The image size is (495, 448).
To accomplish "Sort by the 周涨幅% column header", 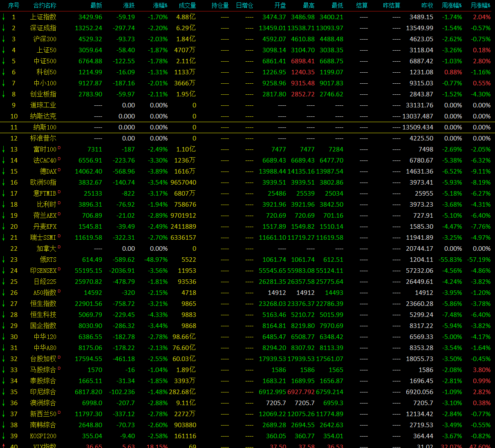I will point(452,5).
